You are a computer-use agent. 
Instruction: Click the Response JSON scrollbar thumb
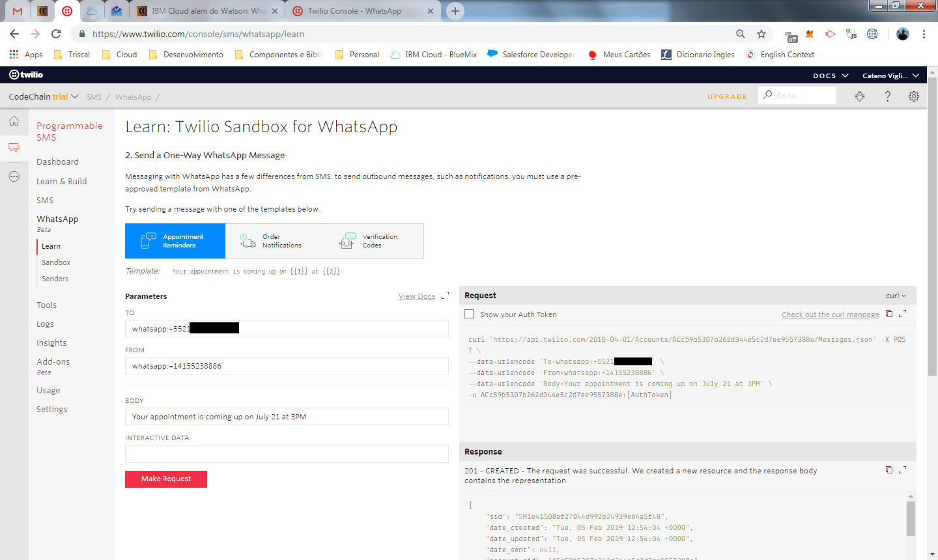pos(911,518)
